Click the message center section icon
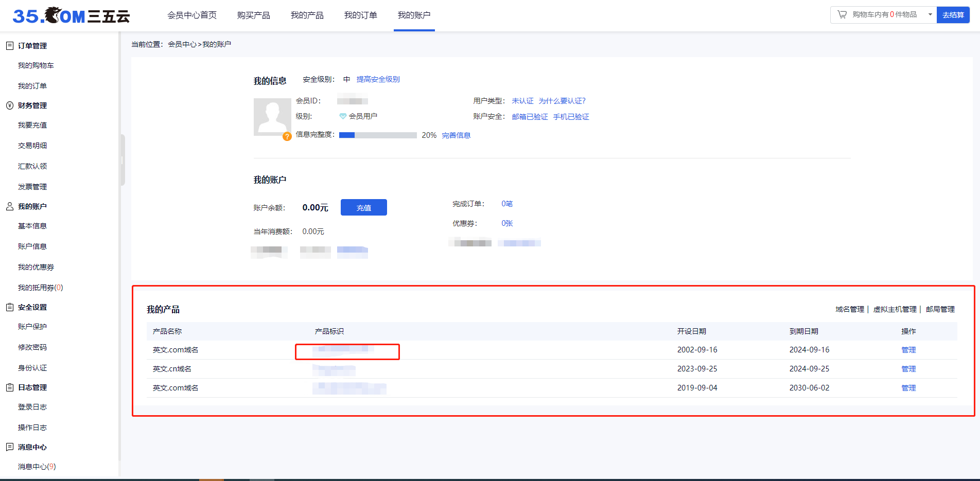This screenshot has height=481, width=980. tap(9, 447)
